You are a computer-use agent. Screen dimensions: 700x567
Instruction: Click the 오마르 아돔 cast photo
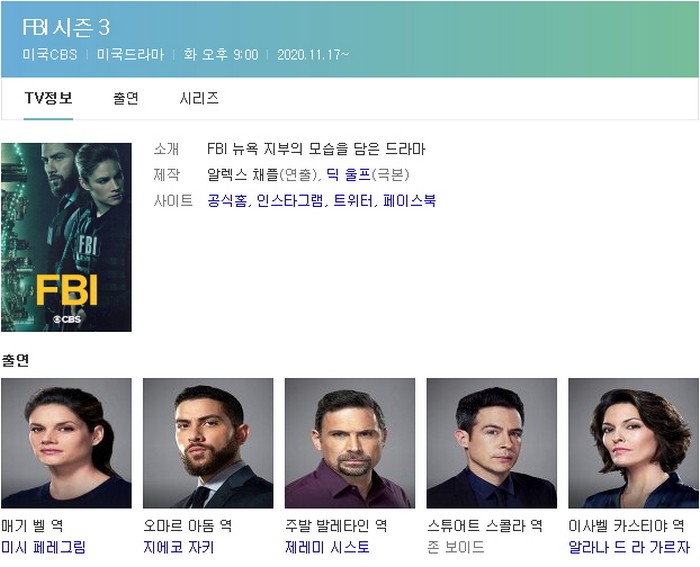[208, 443]
